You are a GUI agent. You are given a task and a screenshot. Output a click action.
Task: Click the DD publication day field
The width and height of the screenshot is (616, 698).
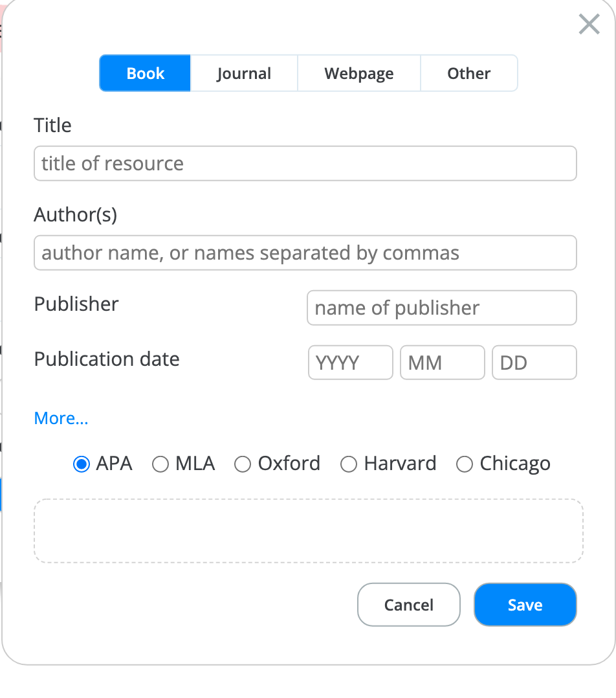[534, 363]
